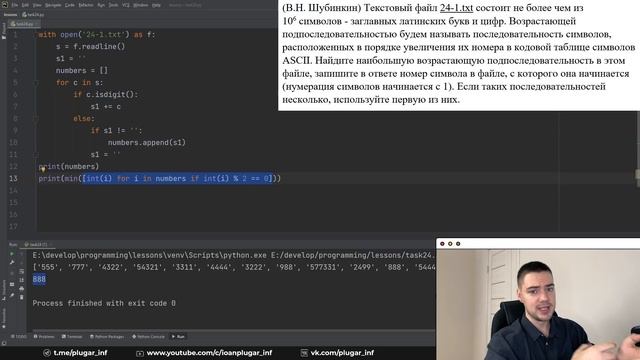640x360 pixels.
Task: Open the Window menu
Action: click(141, 5)
